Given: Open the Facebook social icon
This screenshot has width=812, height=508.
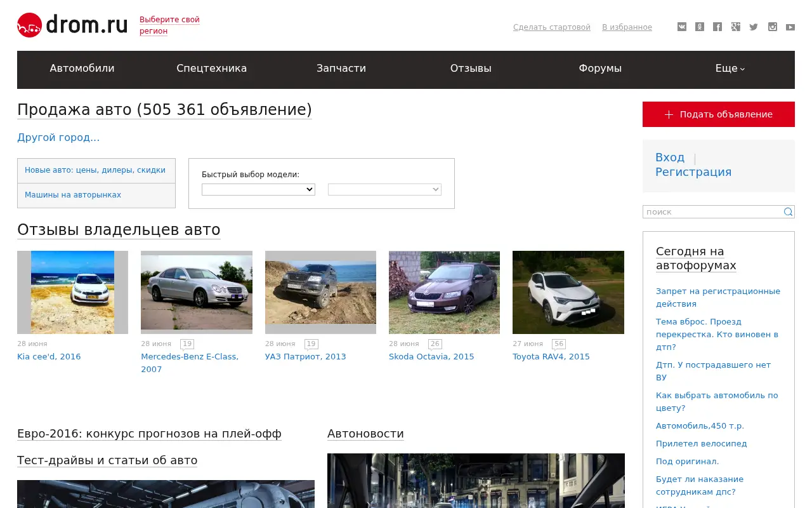Looking at the screenshot, I should click(717, 27).
